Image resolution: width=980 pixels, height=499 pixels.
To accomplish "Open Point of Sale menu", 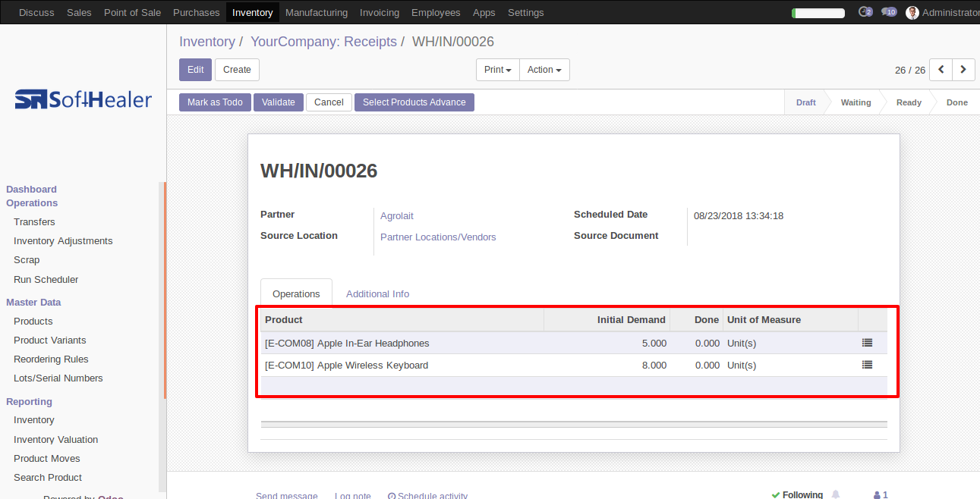I will (132, 13).
